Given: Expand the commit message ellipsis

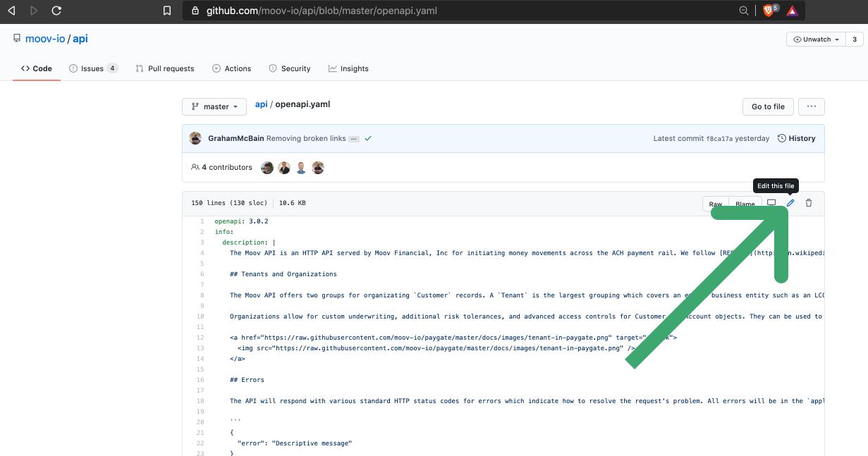Looking at the screenshot, I should coord(354,139).
